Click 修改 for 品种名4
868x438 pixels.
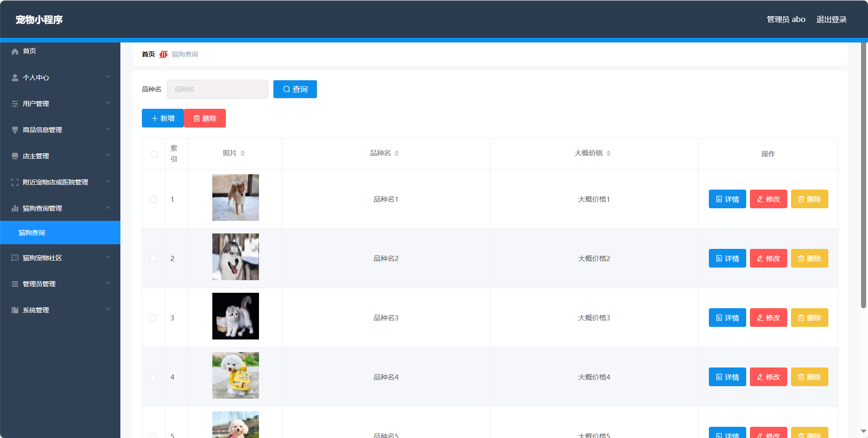click(x=769, y=377)
